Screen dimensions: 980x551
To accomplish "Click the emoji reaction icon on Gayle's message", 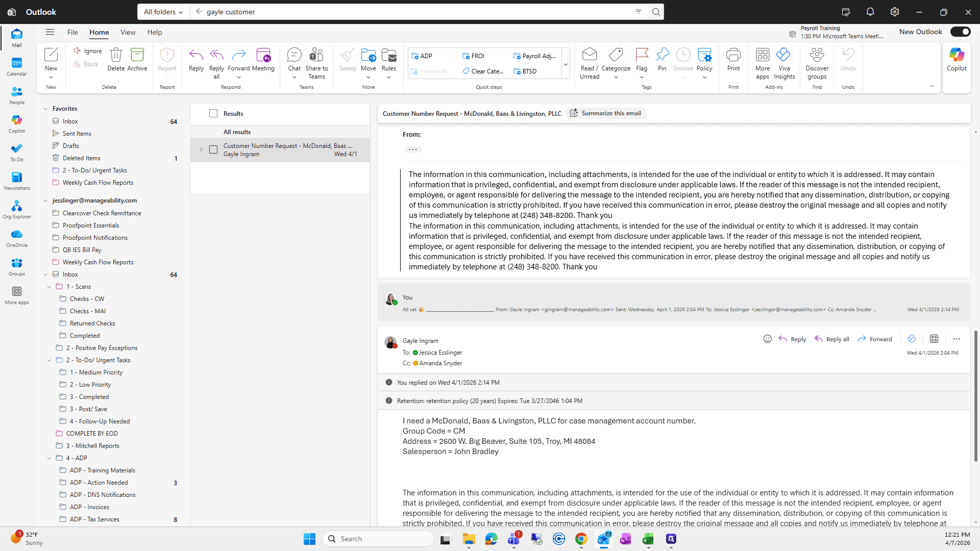I will (767, 339).
